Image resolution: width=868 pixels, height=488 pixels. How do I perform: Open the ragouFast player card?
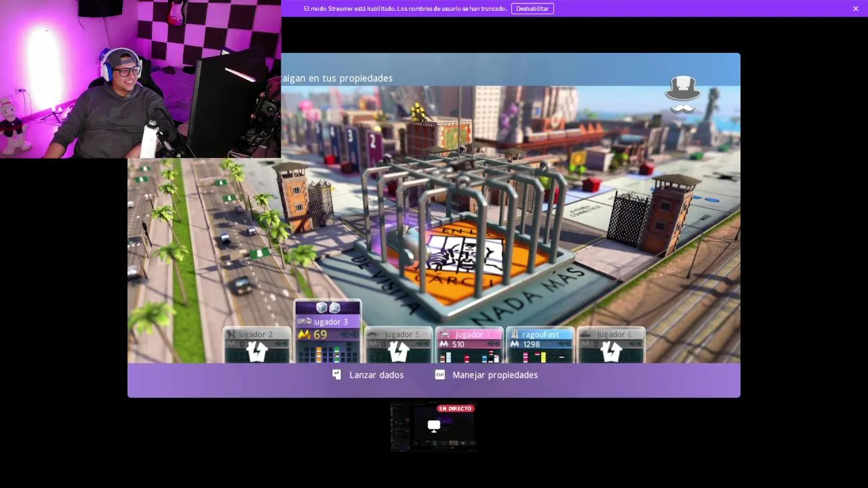[x=540, y=345]
